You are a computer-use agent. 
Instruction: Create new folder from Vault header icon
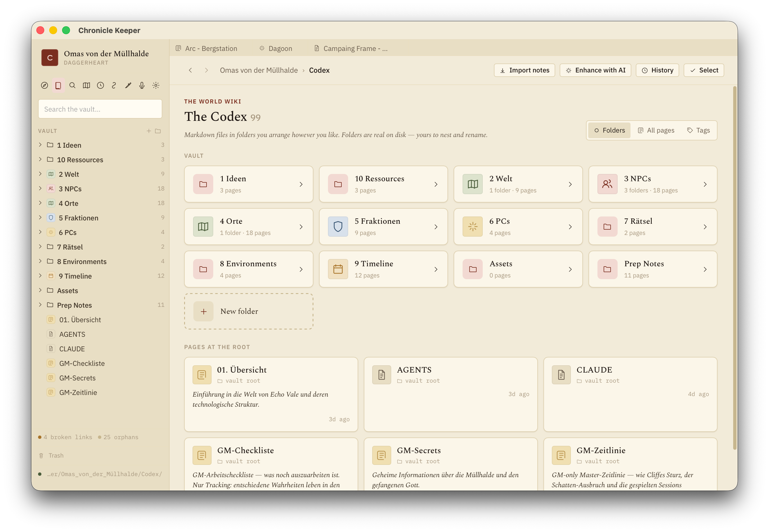(x=158, y=131)
